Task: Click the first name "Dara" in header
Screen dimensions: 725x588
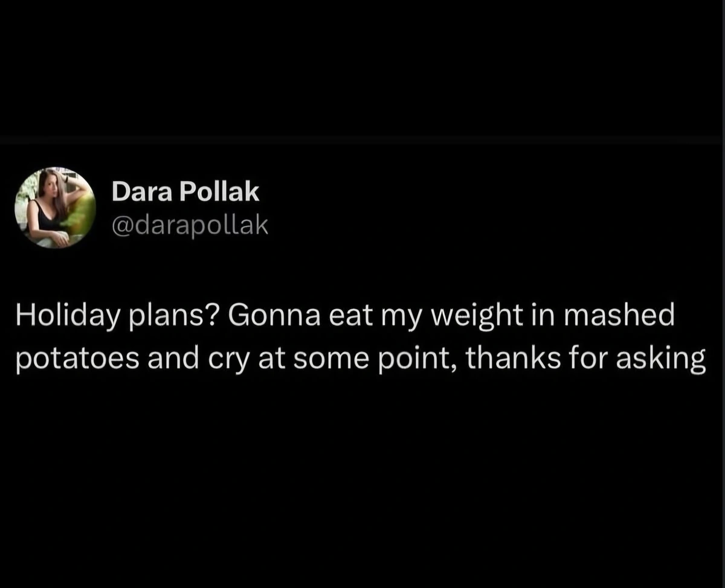Action: click(134, 193)
